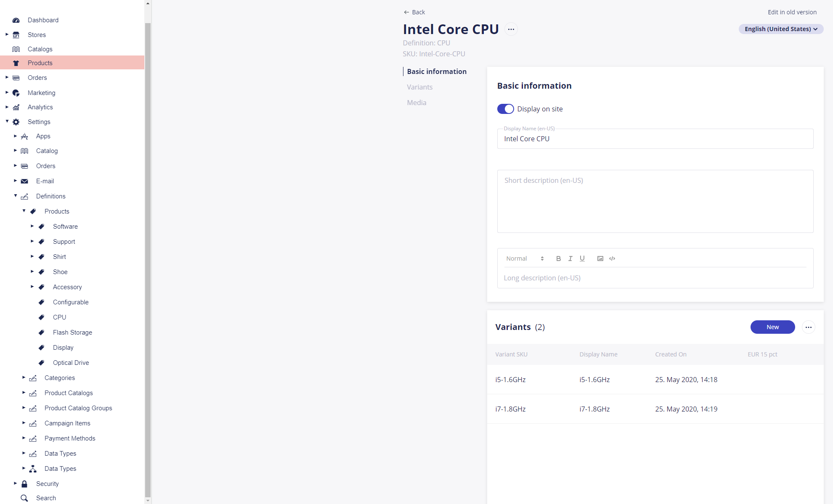
Task: Click the Analytics chart icon
Action: coord(16,107)
